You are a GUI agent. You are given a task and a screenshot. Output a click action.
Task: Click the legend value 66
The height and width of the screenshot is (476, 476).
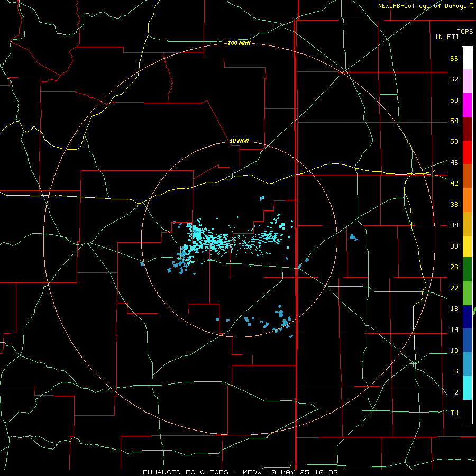tap(454, 59)
